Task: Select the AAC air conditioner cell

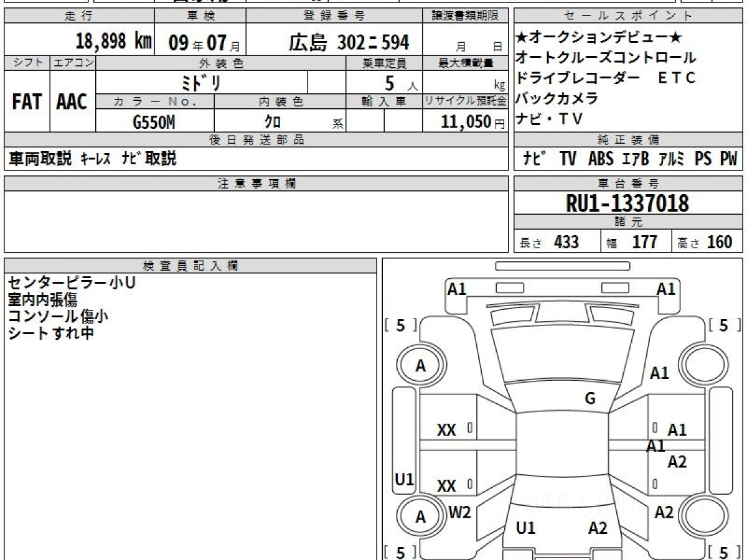Action: (72, 101)
